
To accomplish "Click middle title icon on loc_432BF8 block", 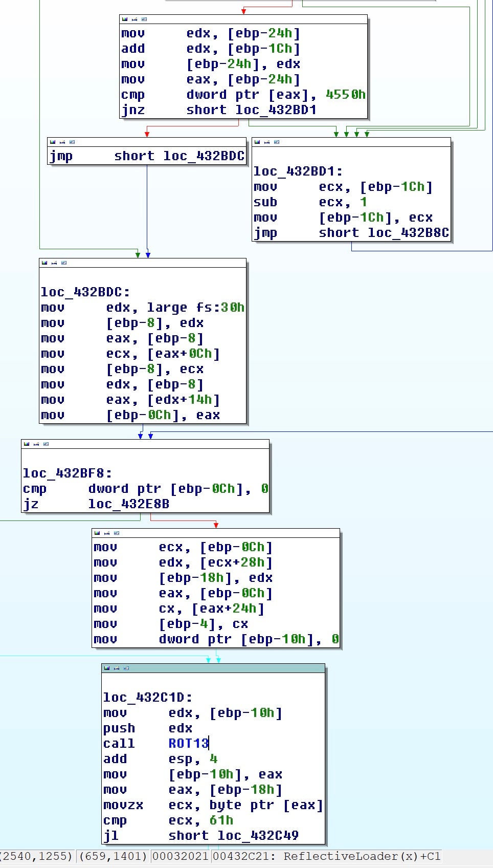I will click(36, 444).
